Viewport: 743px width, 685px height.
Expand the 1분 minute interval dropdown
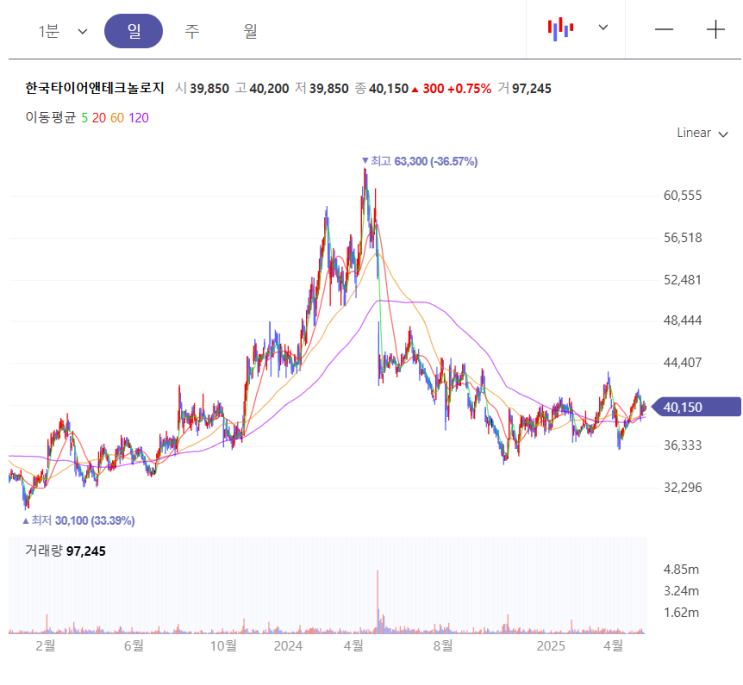coord(63,31)
